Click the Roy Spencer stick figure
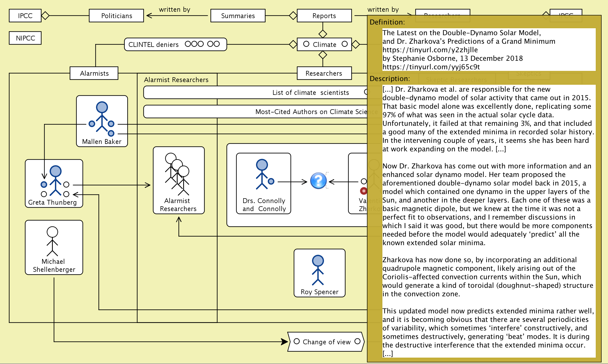Image resolution: width=608 pixels, height=364 pixels. 318,270
